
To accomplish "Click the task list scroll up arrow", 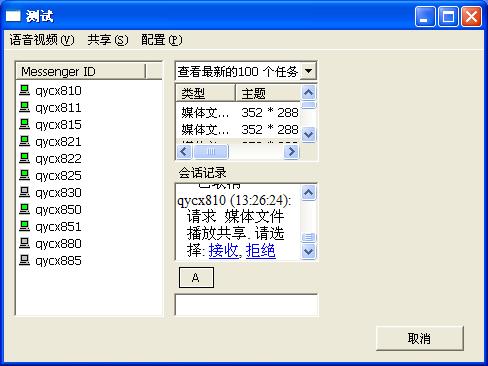I will coord(308,92).
